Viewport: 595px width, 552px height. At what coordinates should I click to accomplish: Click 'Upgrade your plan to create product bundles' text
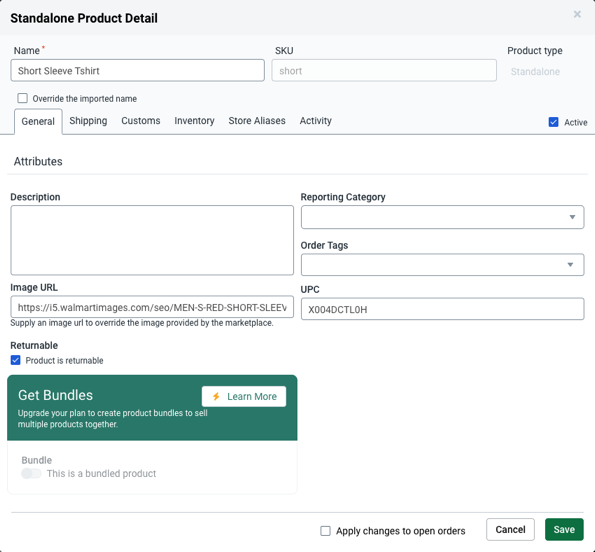click(x=112, y=418)
